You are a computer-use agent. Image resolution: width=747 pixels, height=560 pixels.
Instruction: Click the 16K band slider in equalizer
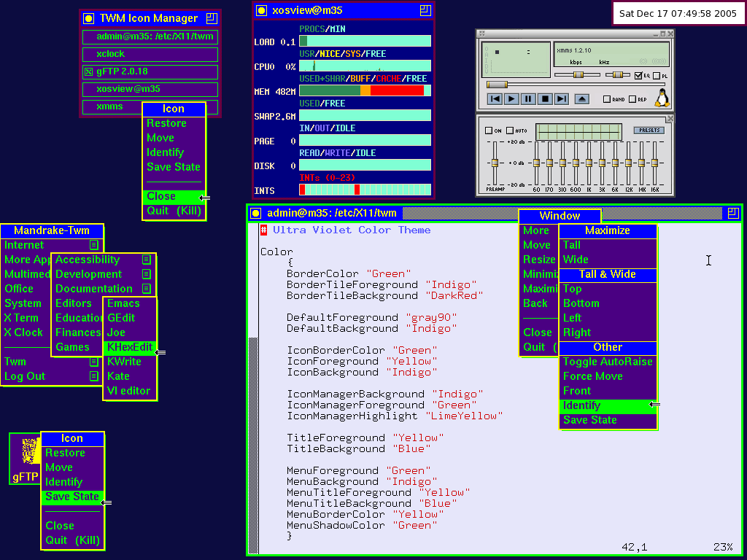[x=655, y=163]
